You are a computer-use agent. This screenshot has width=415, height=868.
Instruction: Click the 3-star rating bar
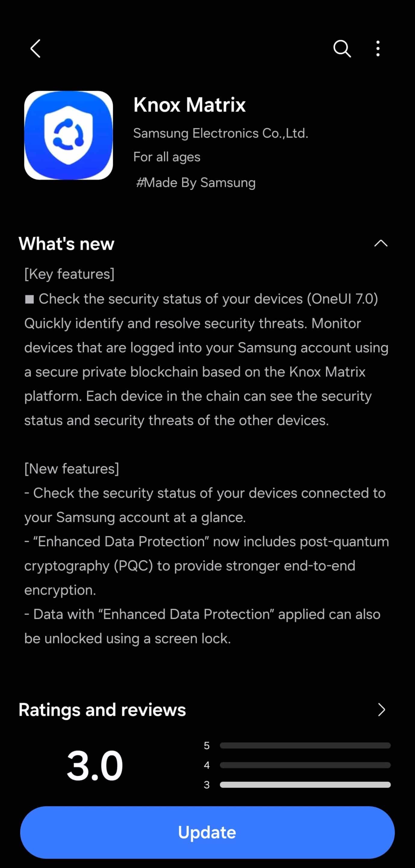pos(305,785)
